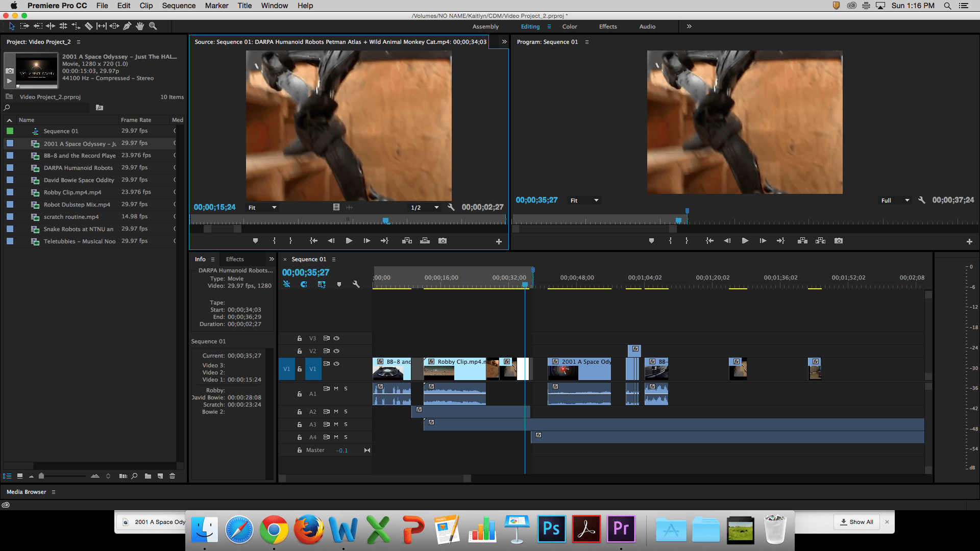The height and width of the screenshot is (551, 980).
Task: Select the Zoom tool magnifier
Action: tap(153, 26)
